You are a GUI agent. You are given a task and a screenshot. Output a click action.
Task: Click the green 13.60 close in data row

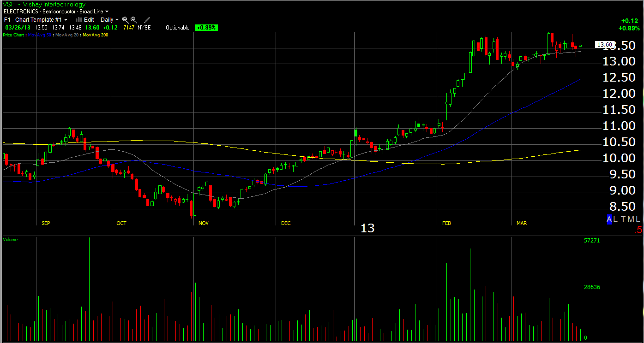tap(92, 28)
